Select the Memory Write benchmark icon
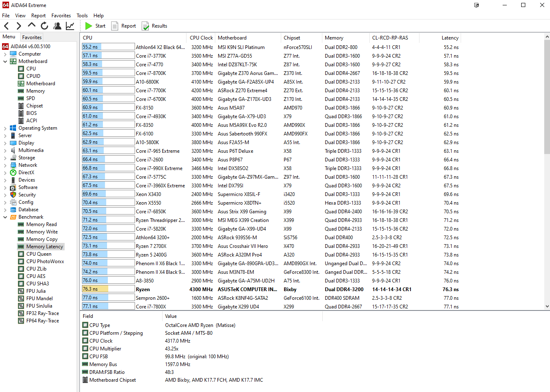The height and width of the screenshot is (392, 550). [x=21, y=232]
